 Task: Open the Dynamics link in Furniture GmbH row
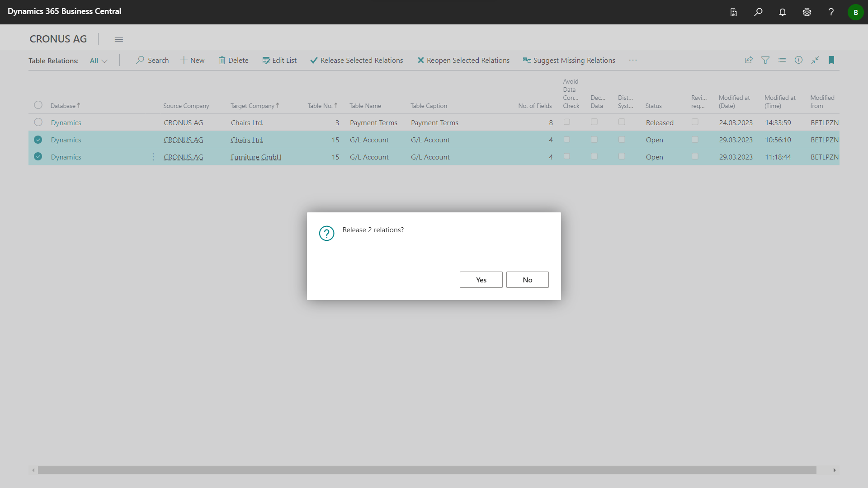point(66,157)
